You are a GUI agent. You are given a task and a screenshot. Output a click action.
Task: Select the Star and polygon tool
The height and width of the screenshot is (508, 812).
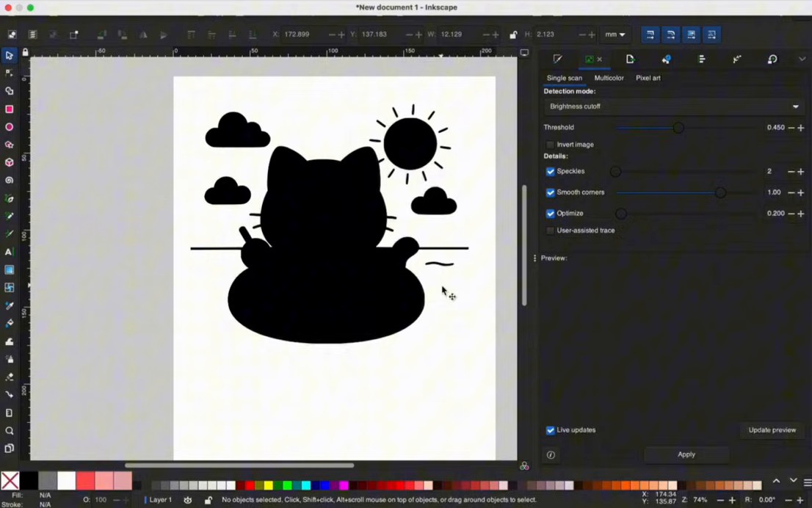9,145
